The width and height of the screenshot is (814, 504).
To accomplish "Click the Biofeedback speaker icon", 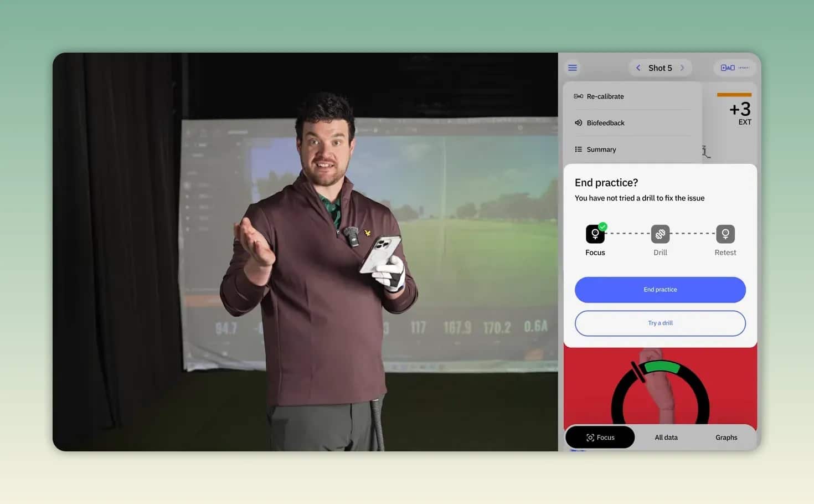I will [x=578, y=123].
